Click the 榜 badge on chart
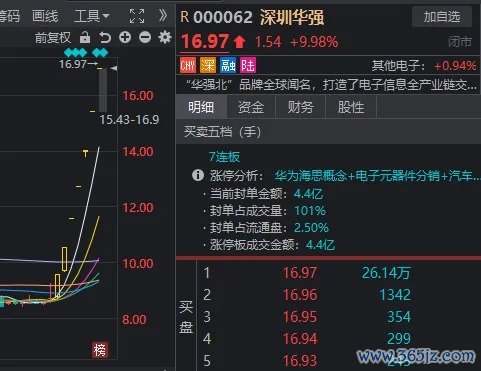 click(100, 350)
